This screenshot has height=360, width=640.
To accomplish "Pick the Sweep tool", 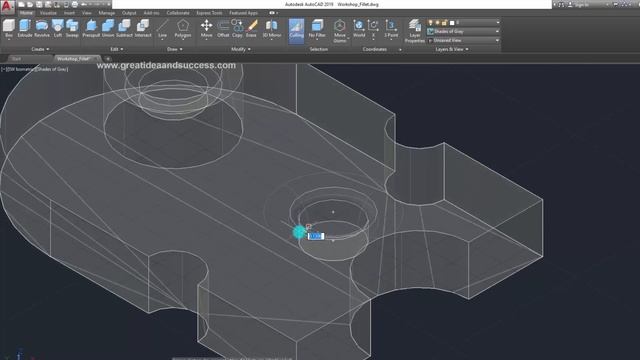I will (x=72, y=28).
